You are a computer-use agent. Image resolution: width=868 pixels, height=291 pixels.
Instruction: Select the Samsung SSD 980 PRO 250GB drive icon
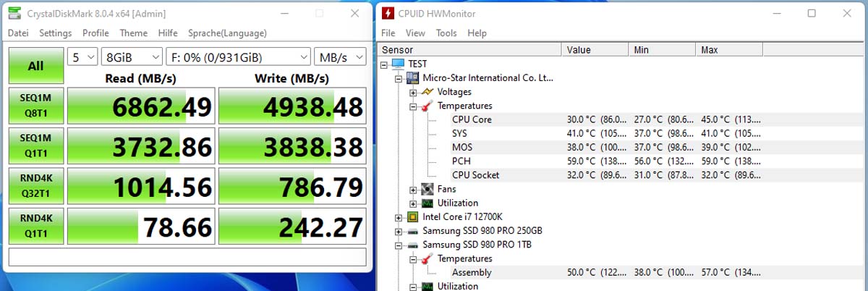[x=412, y=230]
